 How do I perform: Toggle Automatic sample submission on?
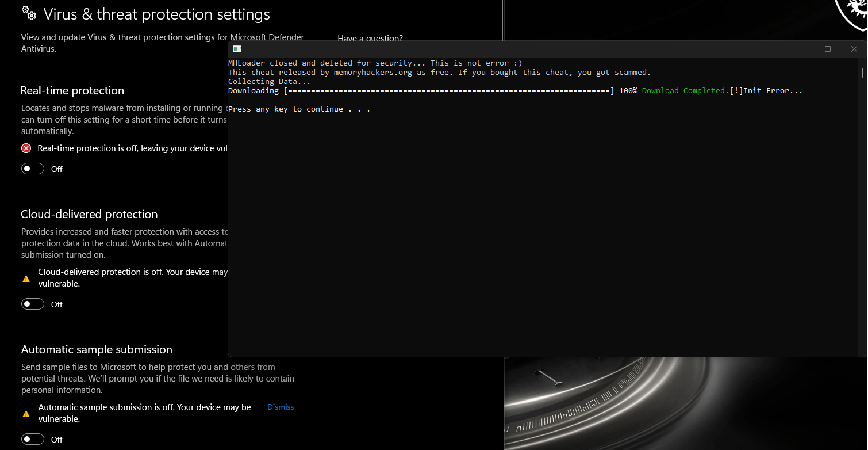[x=33, y=439]
